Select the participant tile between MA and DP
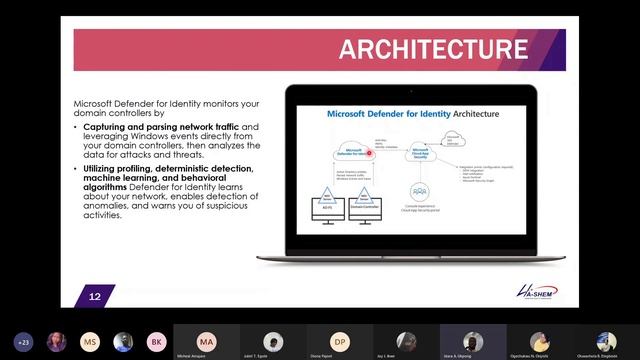640x360 pixels. tap(273, 342)
